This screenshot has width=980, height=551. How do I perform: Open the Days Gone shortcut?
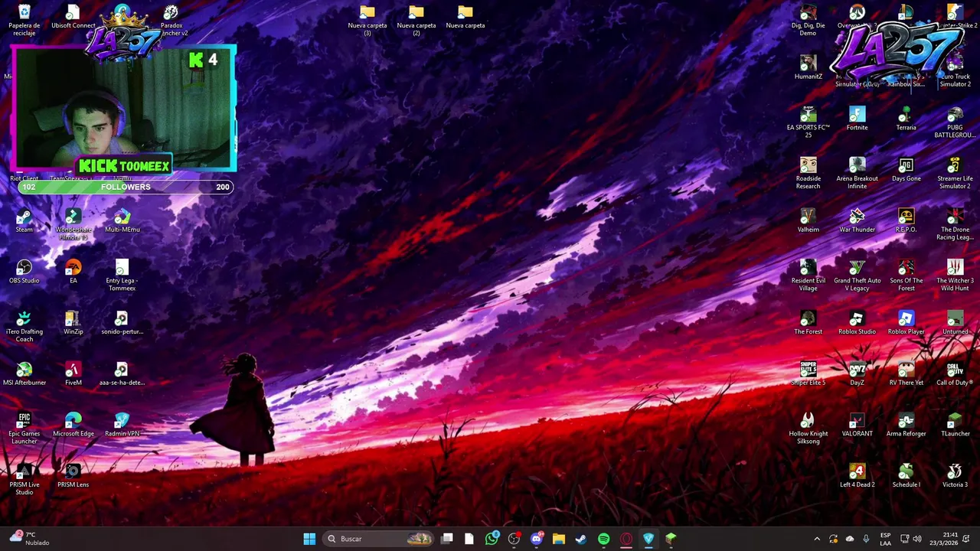(x=906, y=170)
